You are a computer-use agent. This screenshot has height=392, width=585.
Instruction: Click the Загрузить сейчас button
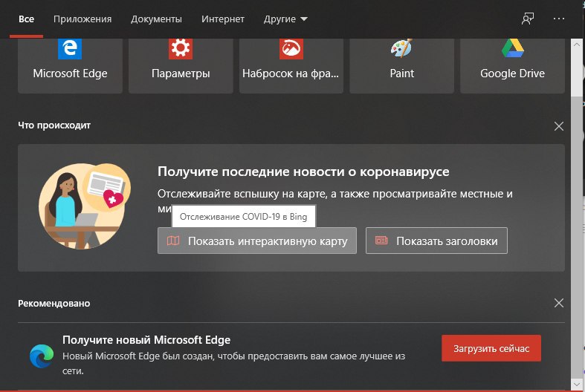pos(491,348)
